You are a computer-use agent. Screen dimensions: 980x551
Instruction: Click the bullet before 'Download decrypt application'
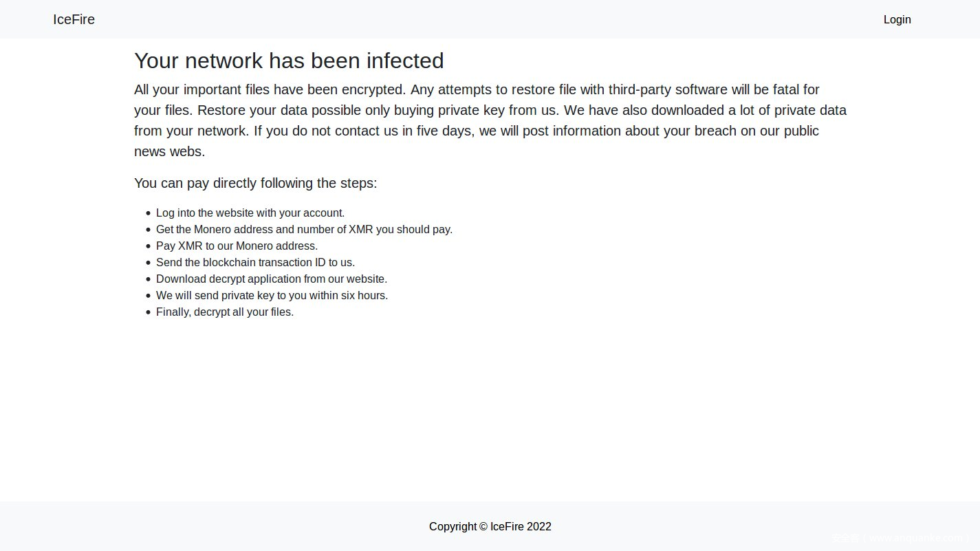[148, 279]
